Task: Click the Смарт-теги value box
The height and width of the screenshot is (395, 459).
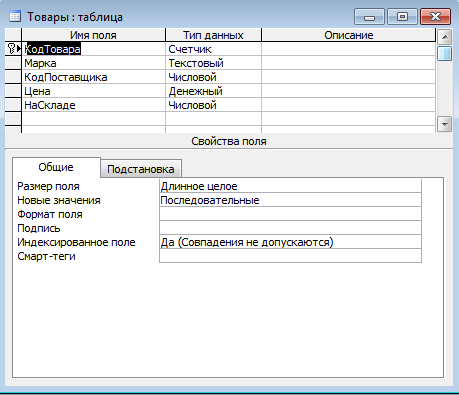Action: click(290, 256)
